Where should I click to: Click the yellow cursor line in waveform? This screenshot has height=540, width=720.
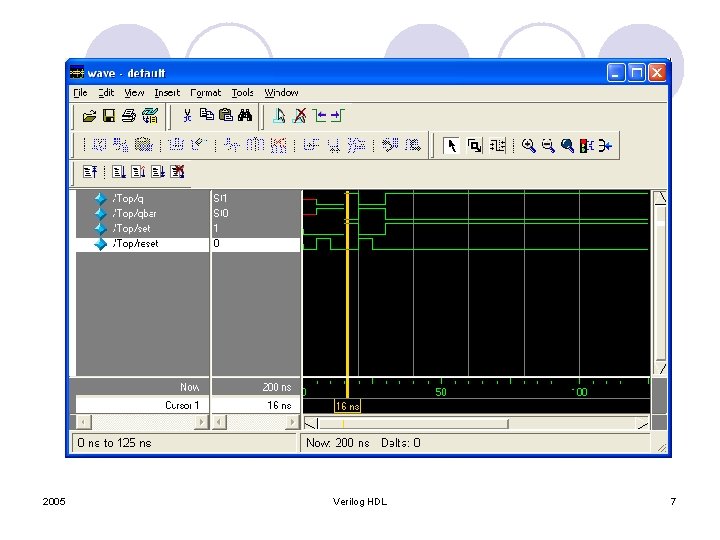(348, 294)
